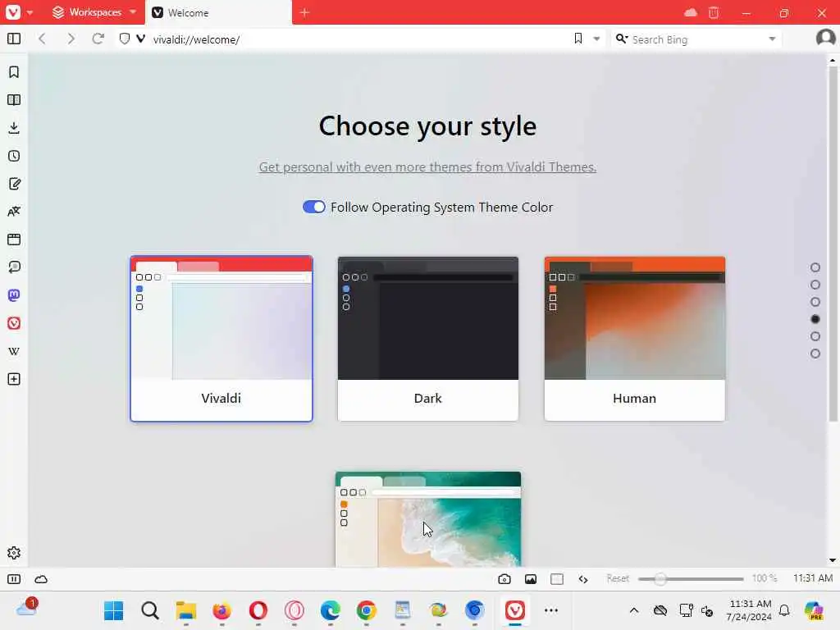Open the Reading List panel
This screenshot has height=630, width=840.
14,99
